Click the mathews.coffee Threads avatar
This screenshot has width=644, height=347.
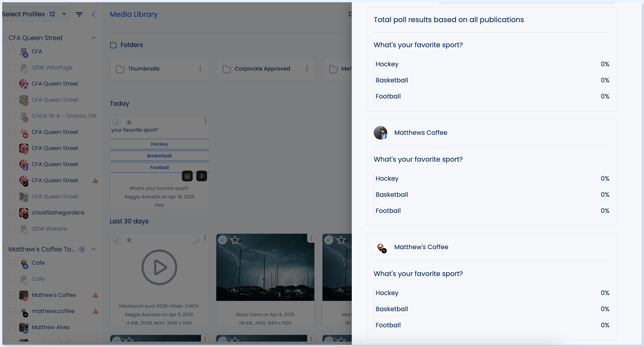pyautogui.click(x=24, y=312)
